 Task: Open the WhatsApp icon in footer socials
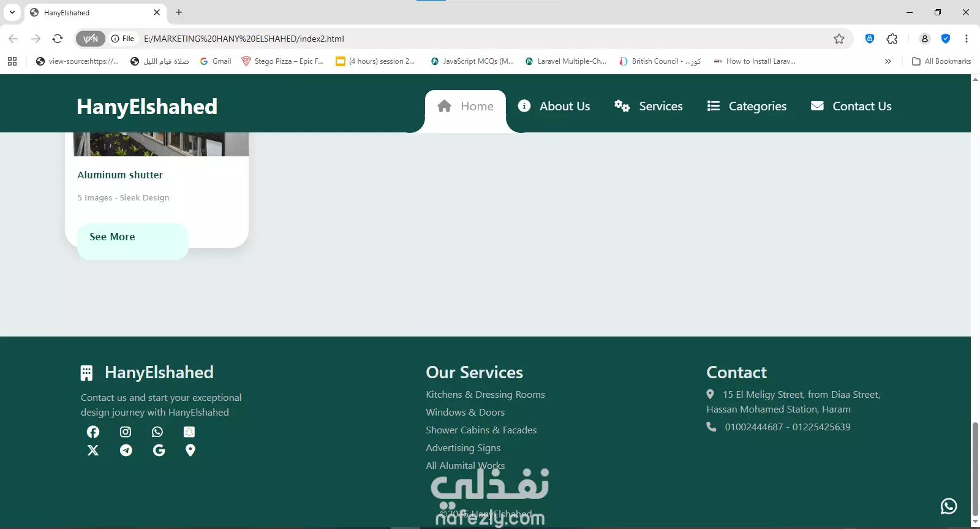[157, 432]
